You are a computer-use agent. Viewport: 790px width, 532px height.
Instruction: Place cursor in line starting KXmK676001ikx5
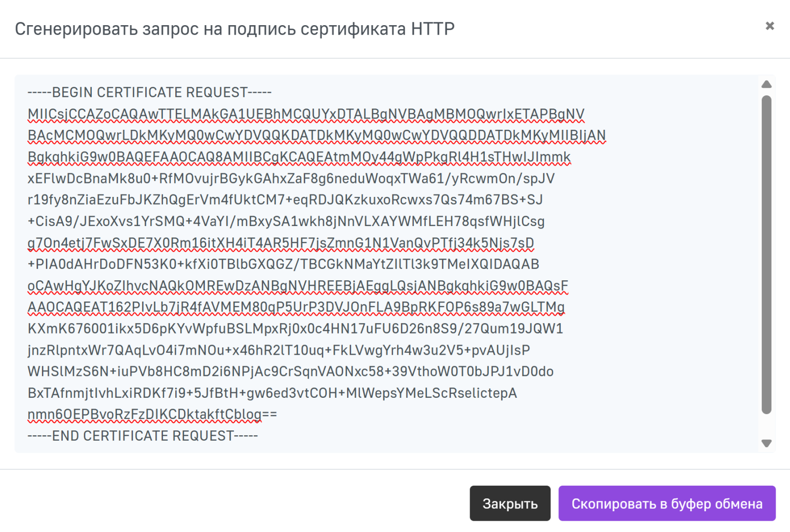pos(295,329)
